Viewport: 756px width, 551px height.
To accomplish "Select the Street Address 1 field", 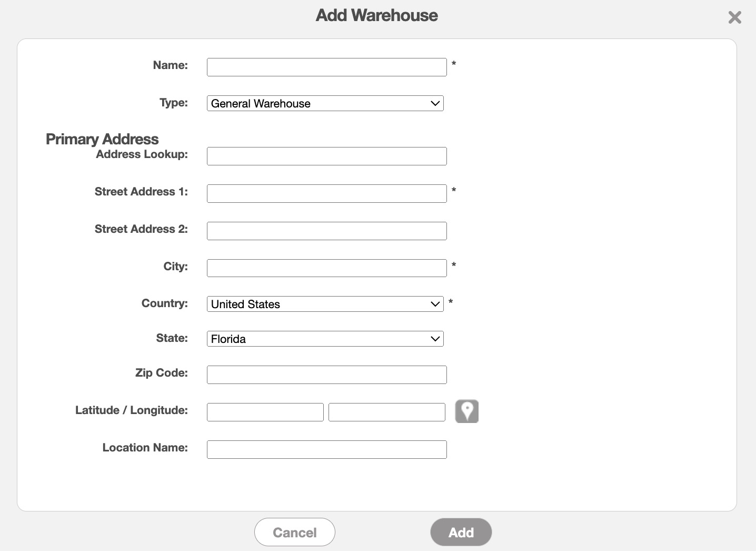I will pyautogui.click(x=326, y=194).
